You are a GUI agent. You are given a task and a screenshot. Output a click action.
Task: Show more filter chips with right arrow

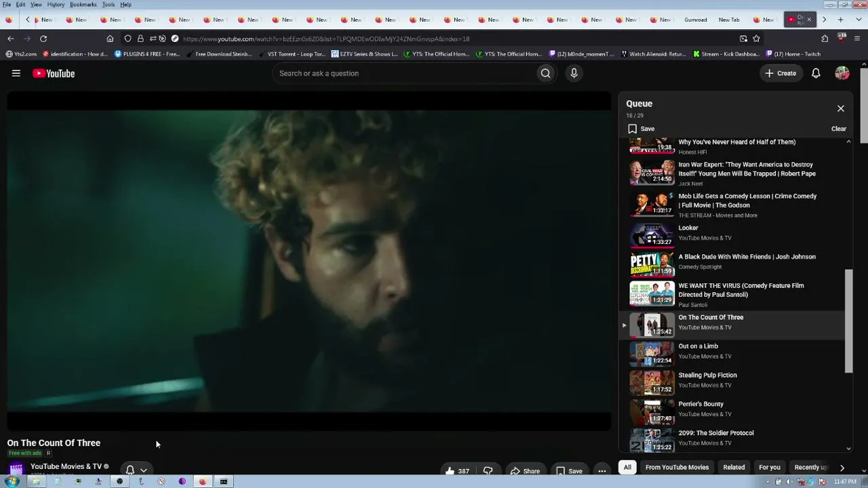point(842,467)
